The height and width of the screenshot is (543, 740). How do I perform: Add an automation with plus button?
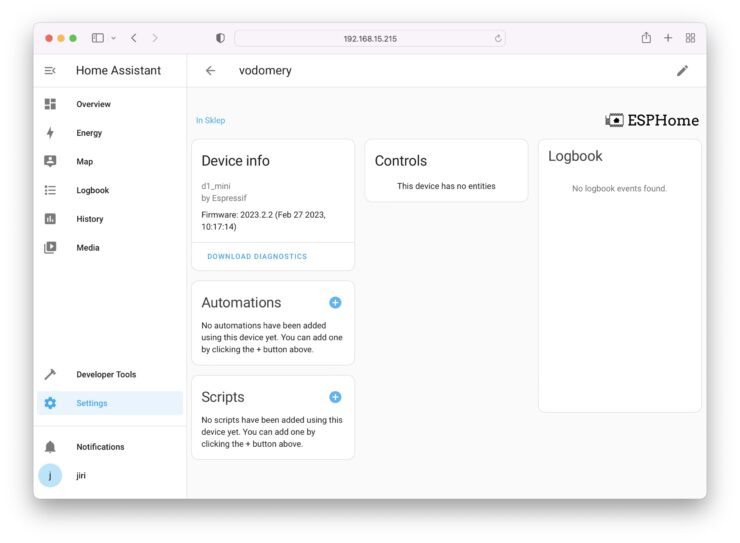pos(335,303)
